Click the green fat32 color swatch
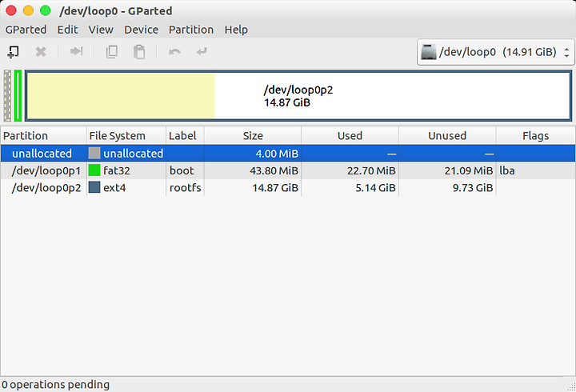This screenshot has width=576, height=392. [x=94, y=170]
